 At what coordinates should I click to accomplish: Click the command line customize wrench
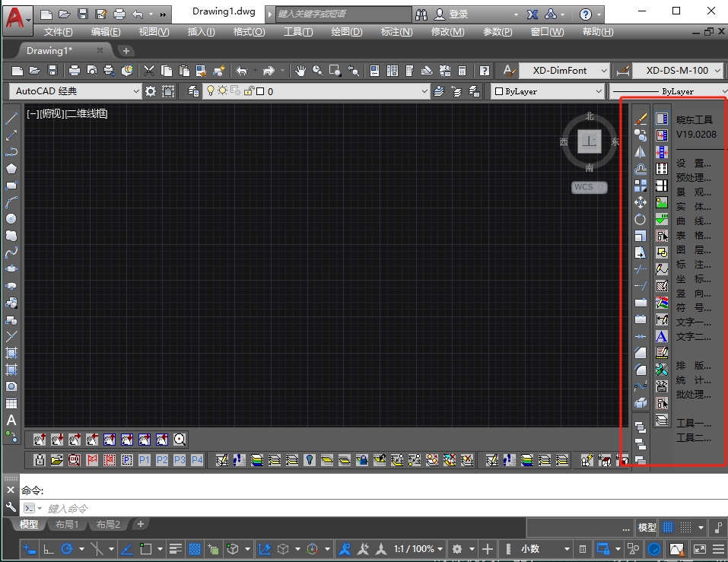coord(11,506)
